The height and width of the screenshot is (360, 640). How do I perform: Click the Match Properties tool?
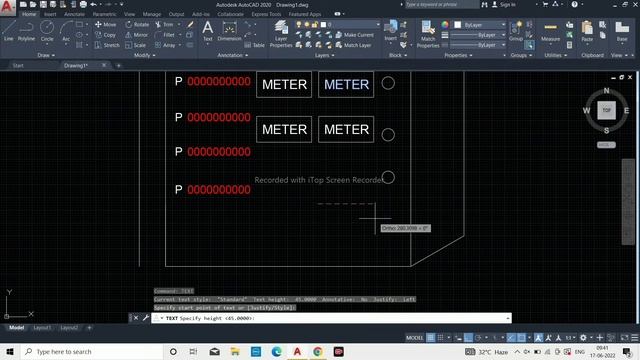coord(428,34)
